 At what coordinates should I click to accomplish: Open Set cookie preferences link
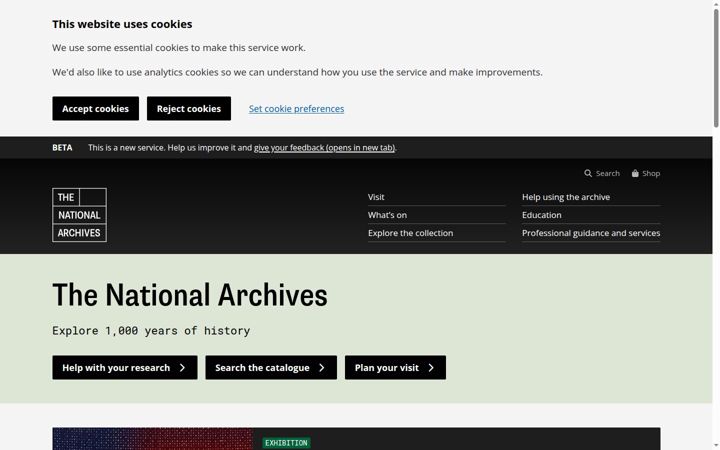pyautogui.click(x=296, y=109)
